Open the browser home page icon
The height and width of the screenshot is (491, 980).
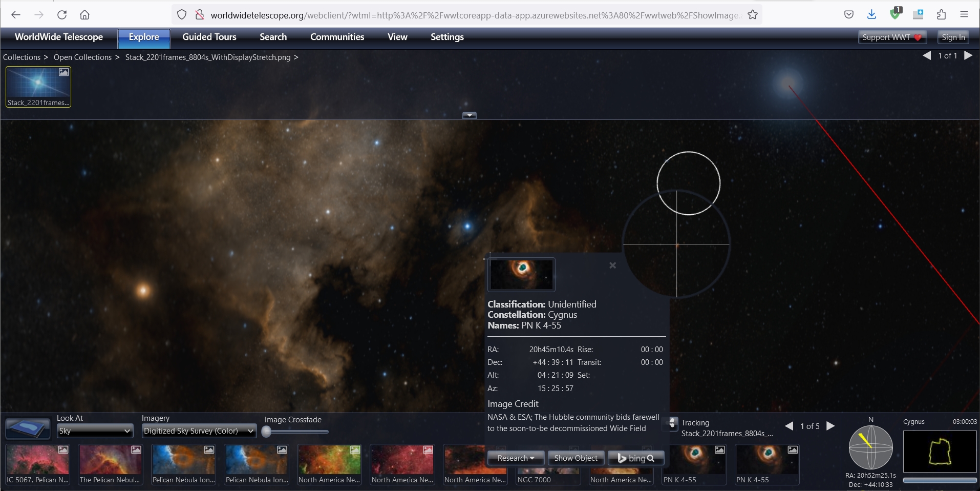click(85, 15)
